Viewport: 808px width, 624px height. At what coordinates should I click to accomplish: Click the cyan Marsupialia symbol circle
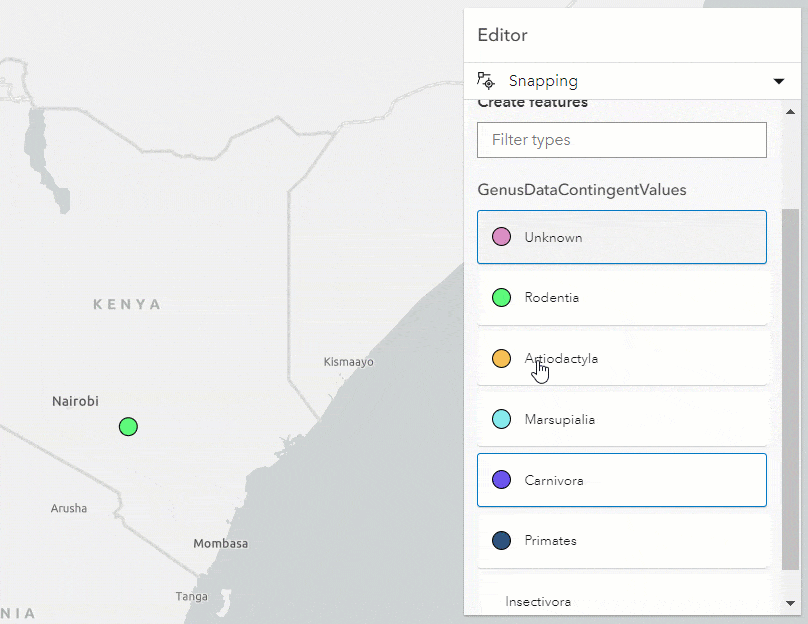click(x=501, y=419)
